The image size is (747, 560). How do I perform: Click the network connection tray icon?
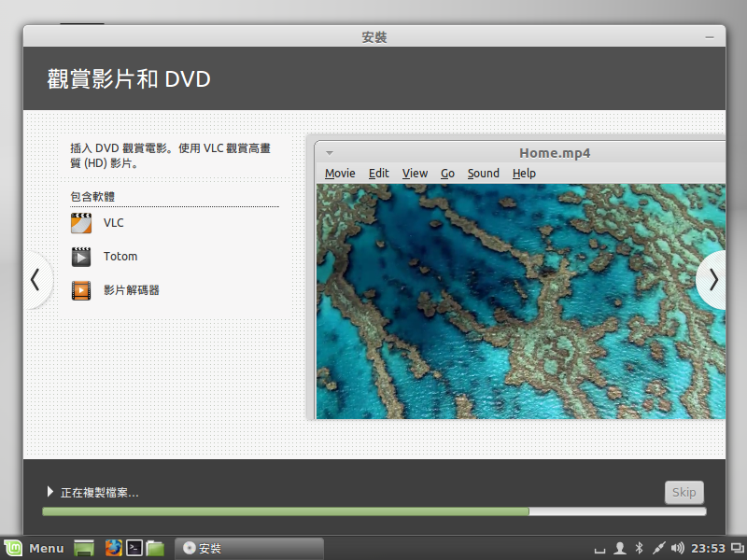coord(658,548)
